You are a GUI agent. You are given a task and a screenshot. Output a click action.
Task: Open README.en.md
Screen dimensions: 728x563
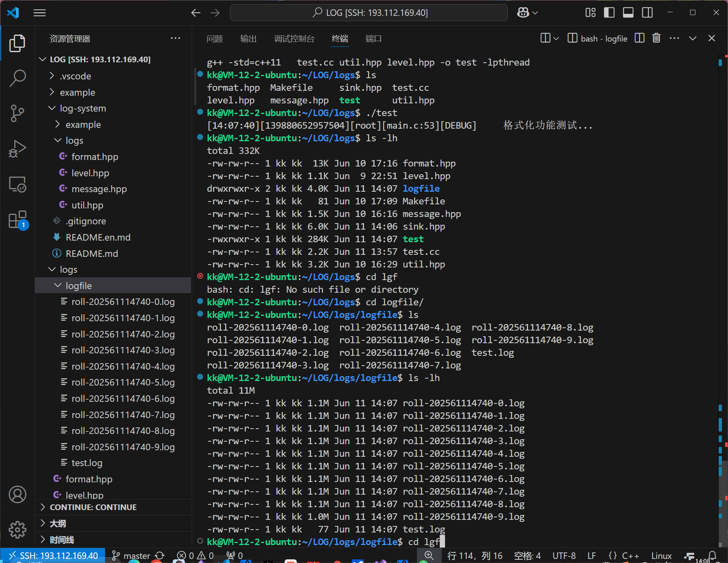pyautogui.click(x=113, y=237)
